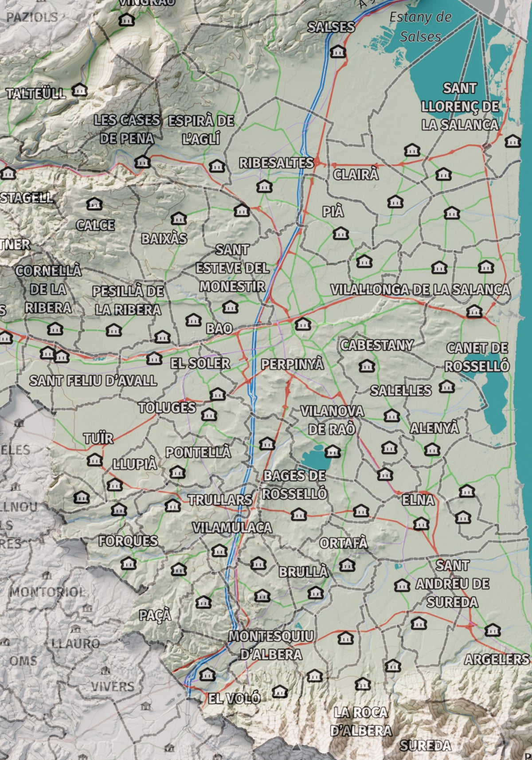The width and height of the screenshot is (532, 760).
Task: Click the town marker below Cabestany label
Action: (367, 366)
